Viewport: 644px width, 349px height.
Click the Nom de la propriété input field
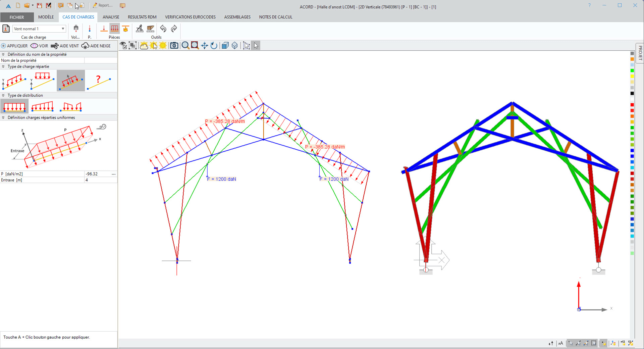(101, 60)
